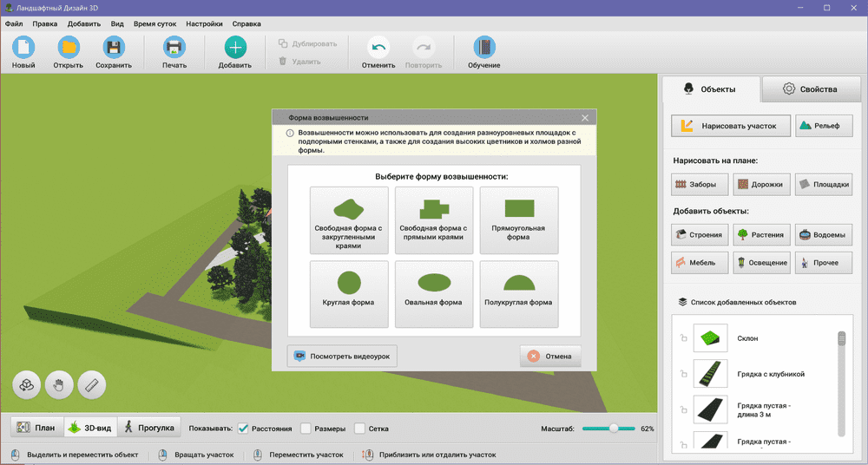This screenshot has width=868, height=465.
Task: Save the project with the Сохранить icon
Action: [114, 48]
